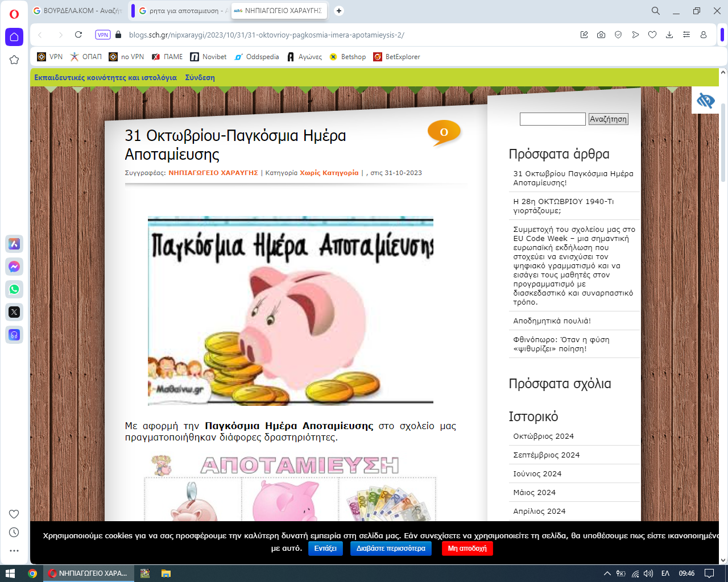
Task: Open WhatsApp from the sidebar
Action: pyautogui.click(x=14, y=289)
